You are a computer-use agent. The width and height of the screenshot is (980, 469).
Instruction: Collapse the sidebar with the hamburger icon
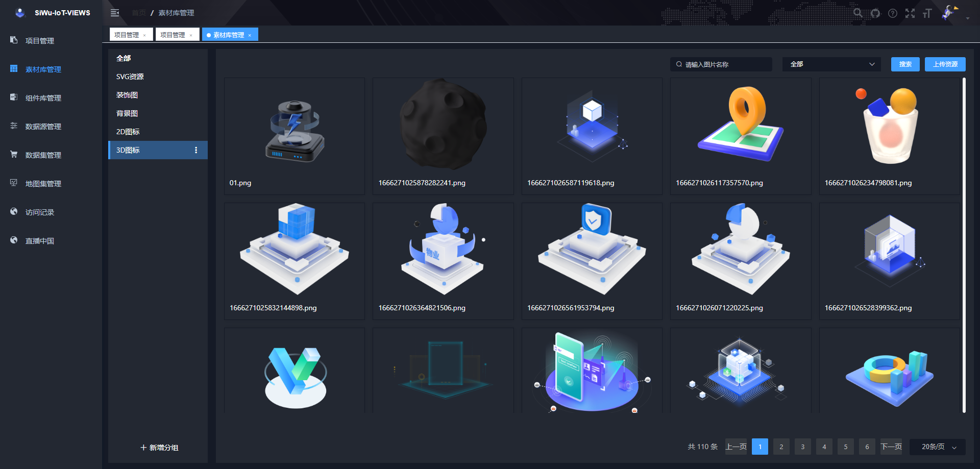(x=115, y=13)
